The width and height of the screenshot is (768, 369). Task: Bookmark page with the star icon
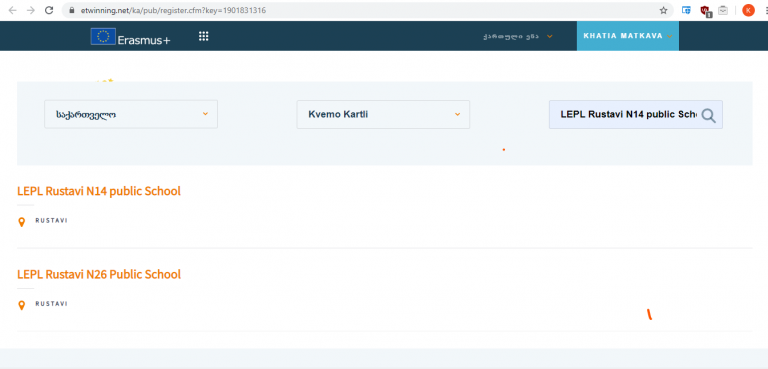coord(663,10)
